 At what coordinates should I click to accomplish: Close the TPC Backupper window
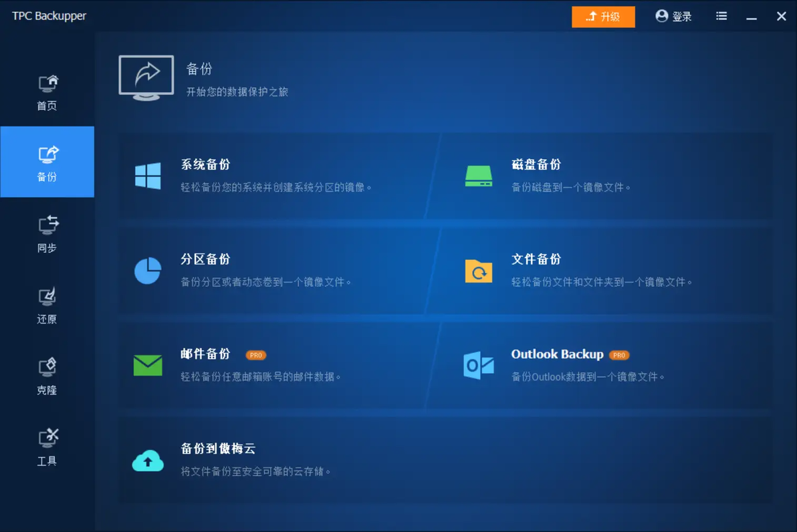pos(782,16)
